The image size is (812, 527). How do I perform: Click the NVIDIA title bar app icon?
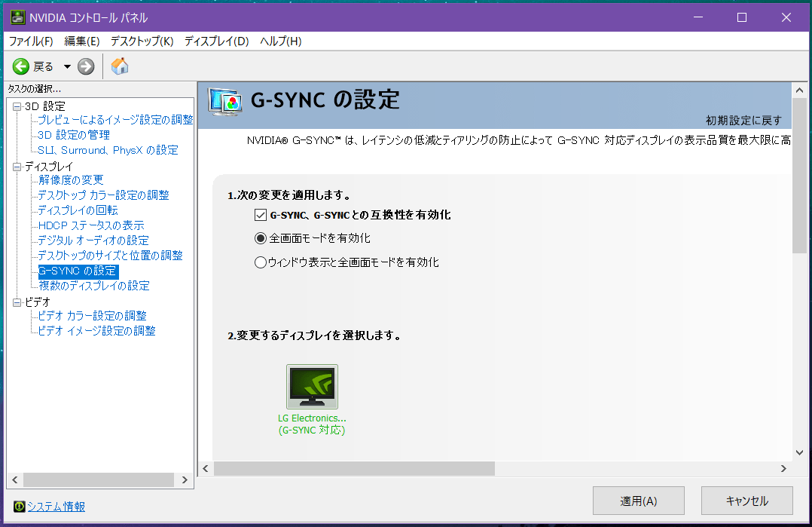click(x=17, y=17)
